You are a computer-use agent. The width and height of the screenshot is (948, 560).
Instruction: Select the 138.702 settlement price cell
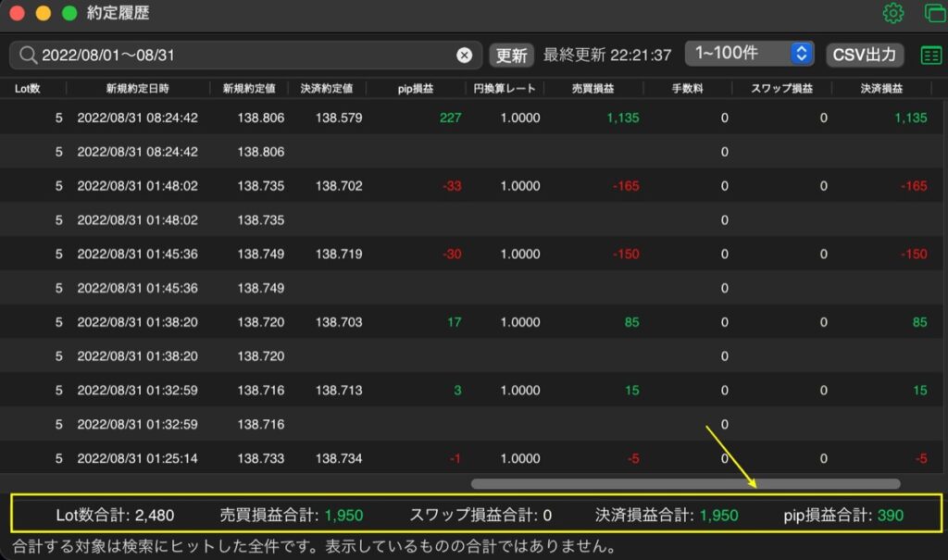pyautogui.click(x=339, y=186)
